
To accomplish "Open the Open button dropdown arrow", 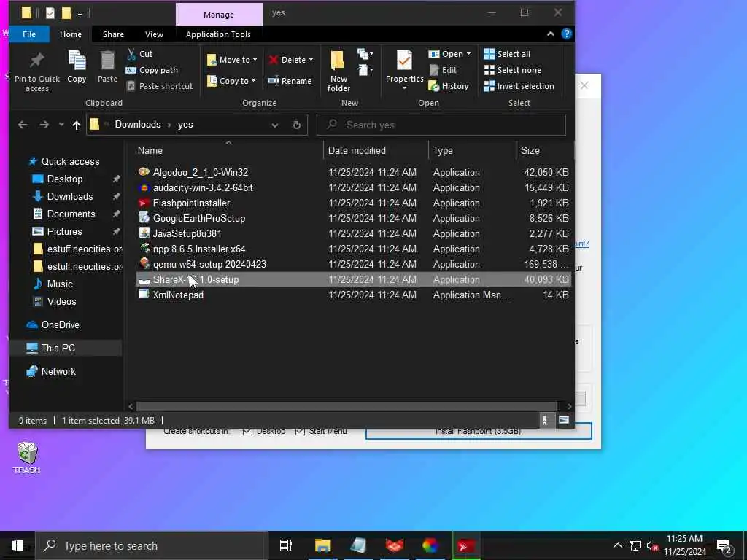I will (469, 54).
